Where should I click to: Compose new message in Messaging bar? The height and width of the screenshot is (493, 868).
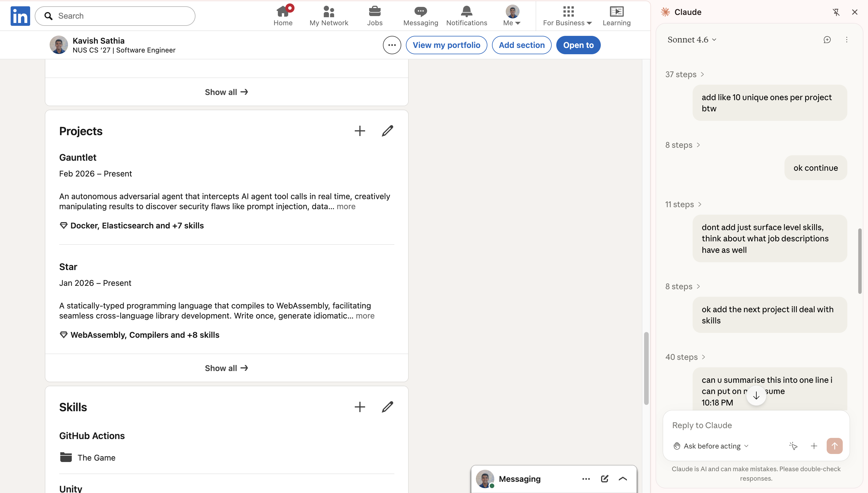coord(604,479)
